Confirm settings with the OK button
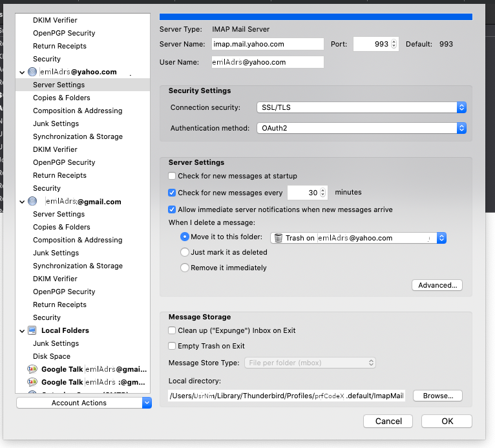Screen dimensions: 495x448 tap(447, 421)
